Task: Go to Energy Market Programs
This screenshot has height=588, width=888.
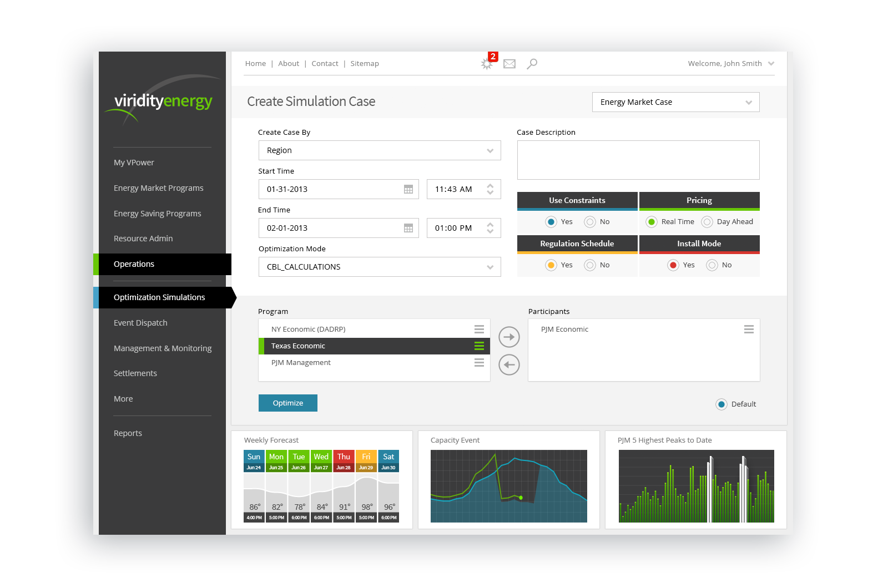Action: pos(159,188)
